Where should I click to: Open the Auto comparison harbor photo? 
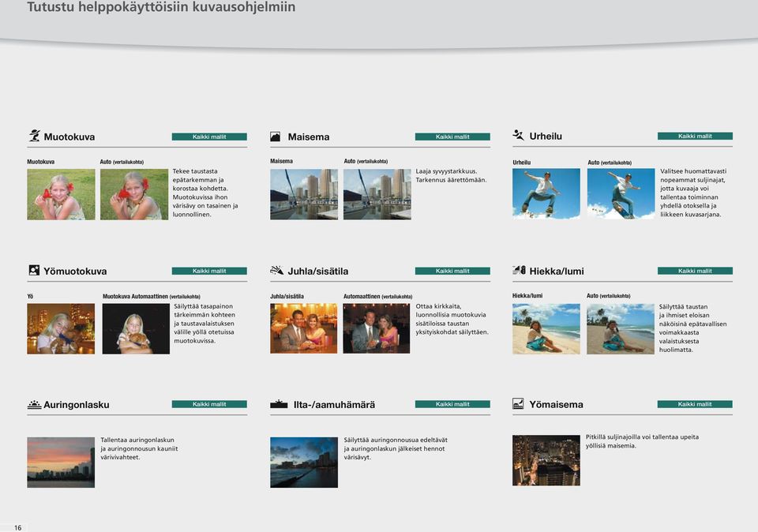pyautogui.click(x=377, y=194)
